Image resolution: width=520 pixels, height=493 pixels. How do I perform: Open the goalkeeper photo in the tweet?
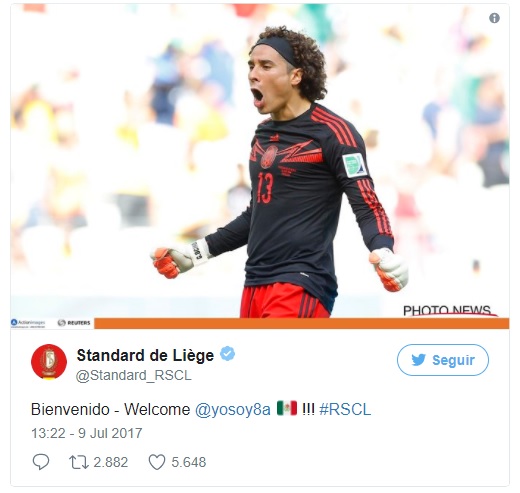click(x=260, y=161)
